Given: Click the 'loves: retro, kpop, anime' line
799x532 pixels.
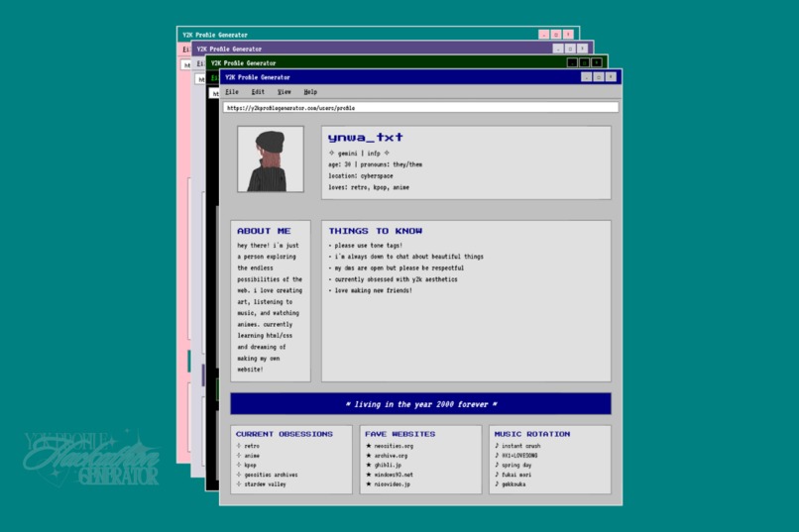Looking at the screenshot, I should coord(369,187).
